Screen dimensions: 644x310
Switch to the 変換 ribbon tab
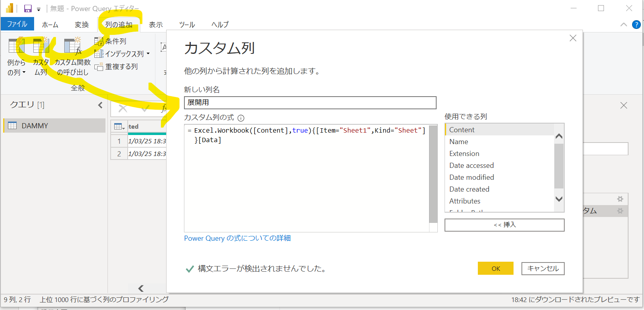pyautogui.click(x=82, y=25)
